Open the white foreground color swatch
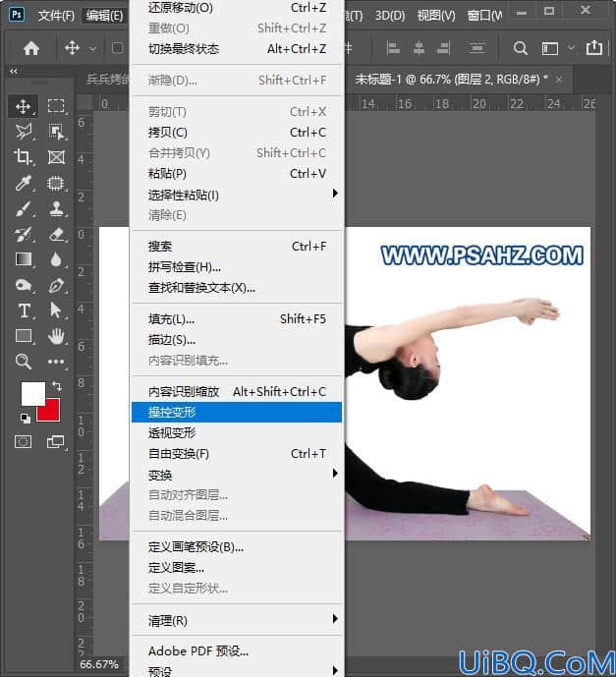Screen dimensions: 616x677 [x=33, y=393]
